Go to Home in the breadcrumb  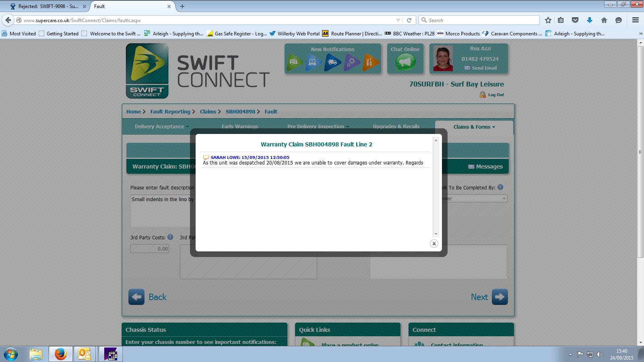(134, 112)
